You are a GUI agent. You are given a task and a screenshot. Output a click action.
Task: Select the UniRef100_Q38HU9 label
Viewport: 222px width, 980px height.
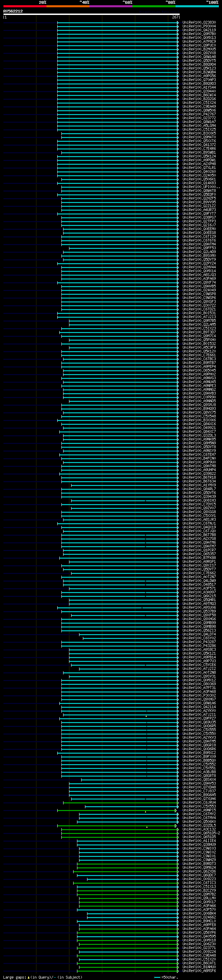[x=199, y=844]
